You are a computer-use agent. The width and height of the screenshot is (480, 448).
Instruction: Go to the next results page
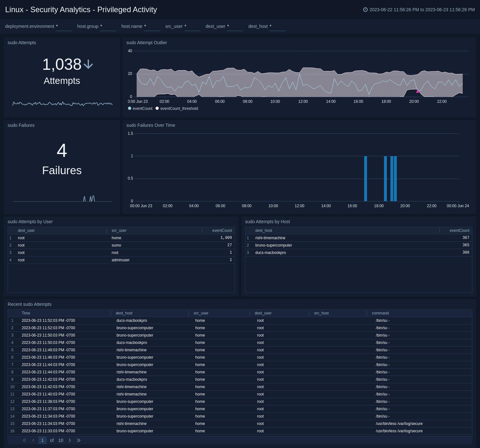coord(70,440)
